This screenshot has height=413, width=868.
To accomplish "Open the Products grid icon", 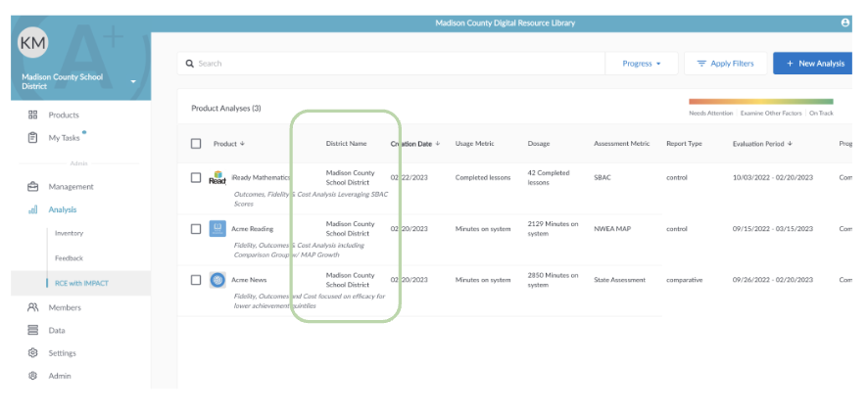I will (x=32, y=115).
